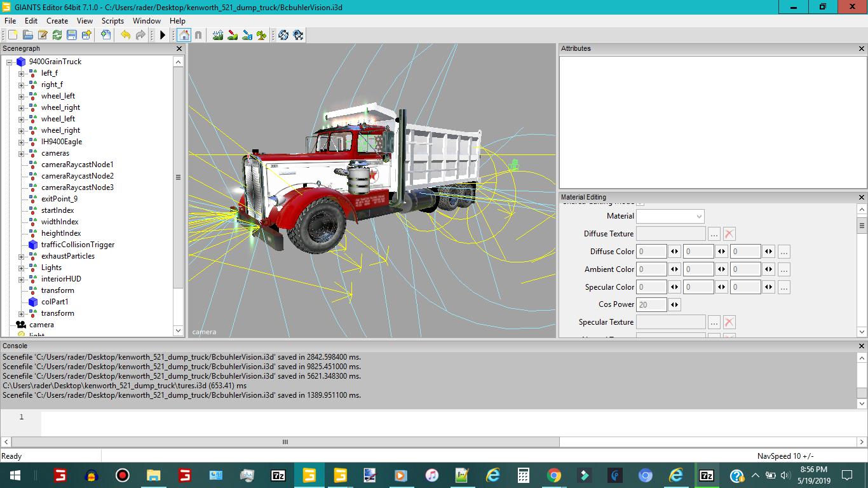Open color picker for Diffuse Color
868x488 pixels.
click(784, 252)
